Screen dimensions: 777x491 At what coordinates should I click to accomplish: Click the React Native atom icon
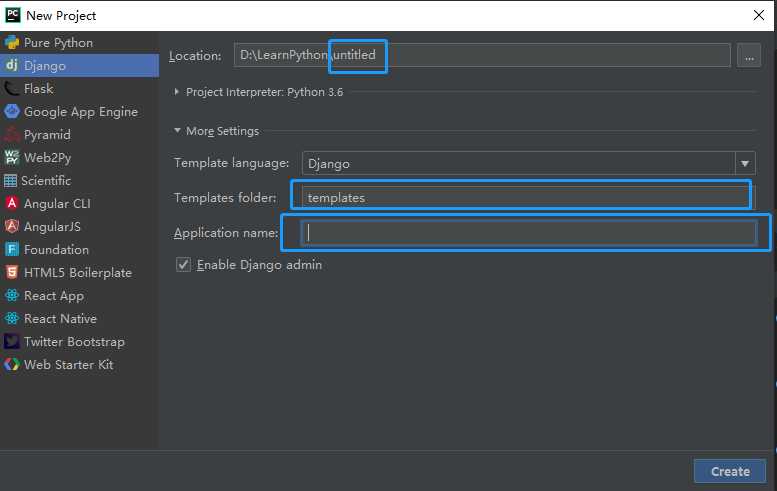point(12,318)
